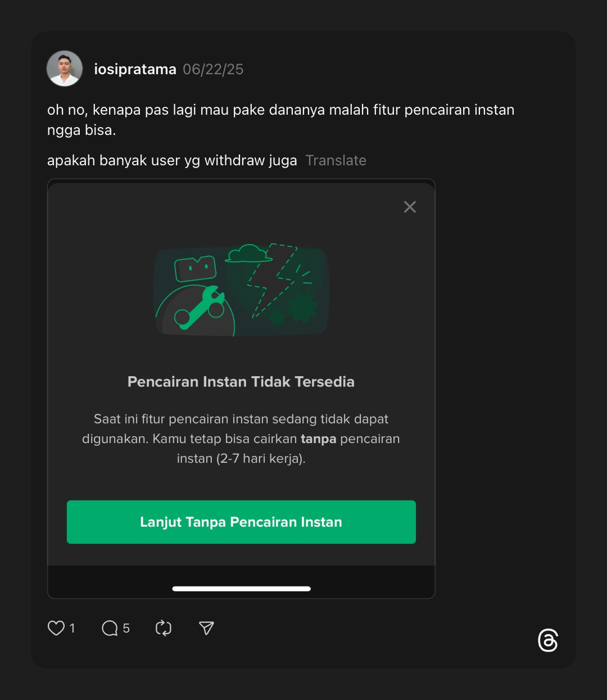Click the cloud icon in the illustration

click(248, 254)
